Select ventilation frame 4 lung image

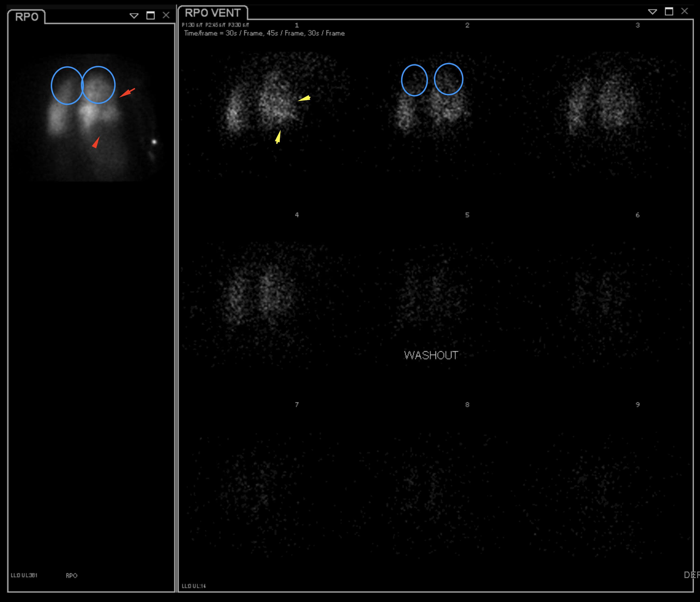[x=258, y=294]
